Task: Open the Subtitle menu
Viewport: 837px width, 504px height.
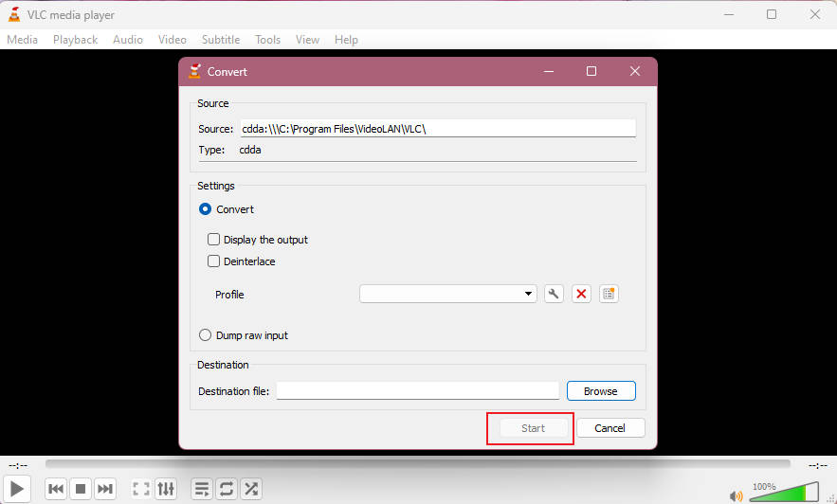Action: point(221,40)
